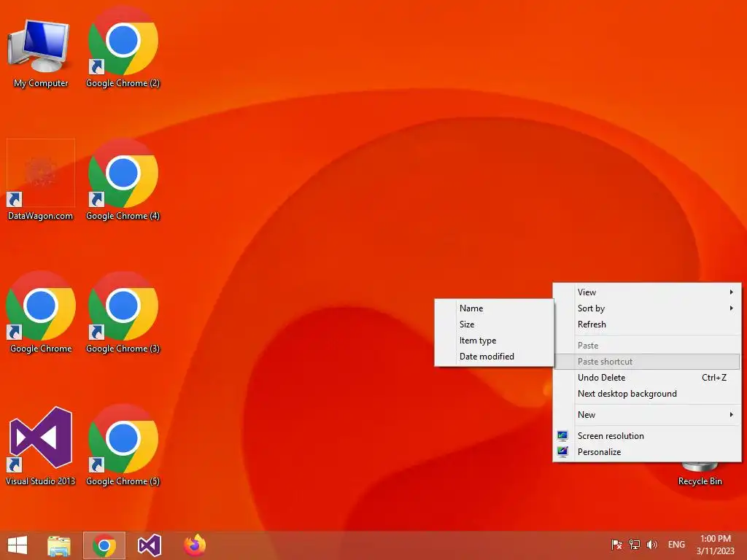Open the volume speaker tray icon
The height and width of the screenshot is (560, 747).
(x=651, y=544)
